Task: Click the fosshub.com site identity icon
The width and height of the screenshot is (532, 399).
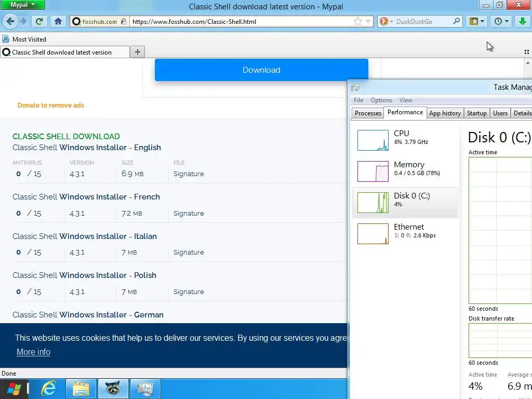Action: coord(76,21)
